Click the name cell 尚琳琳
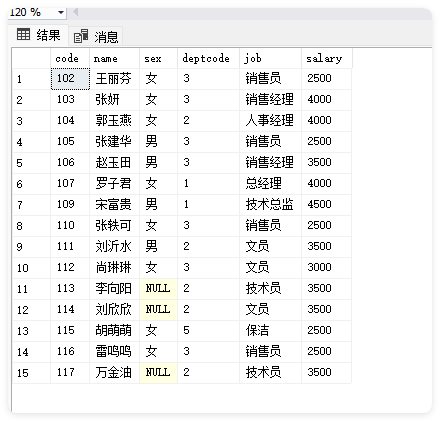 (114, 268)
